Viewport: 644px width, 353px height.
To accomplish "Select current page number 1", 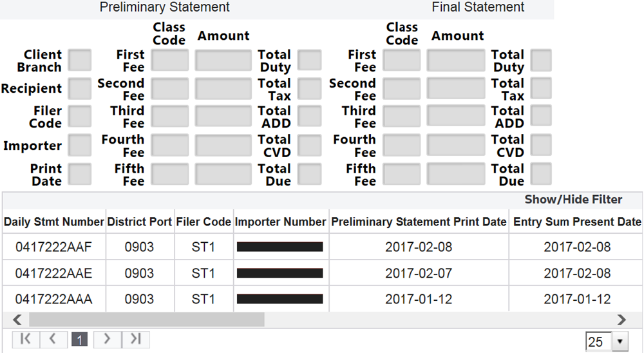I will [79, 339].
